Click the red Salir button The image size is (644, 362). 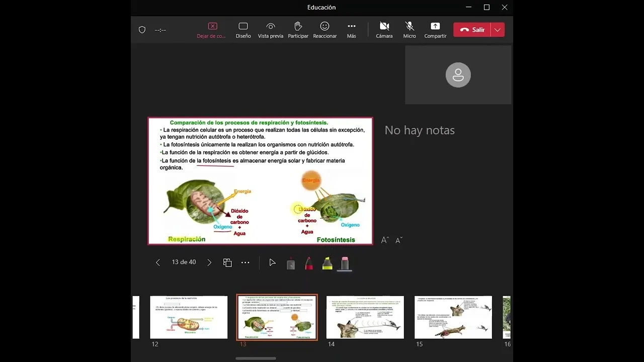pos(472,30)
